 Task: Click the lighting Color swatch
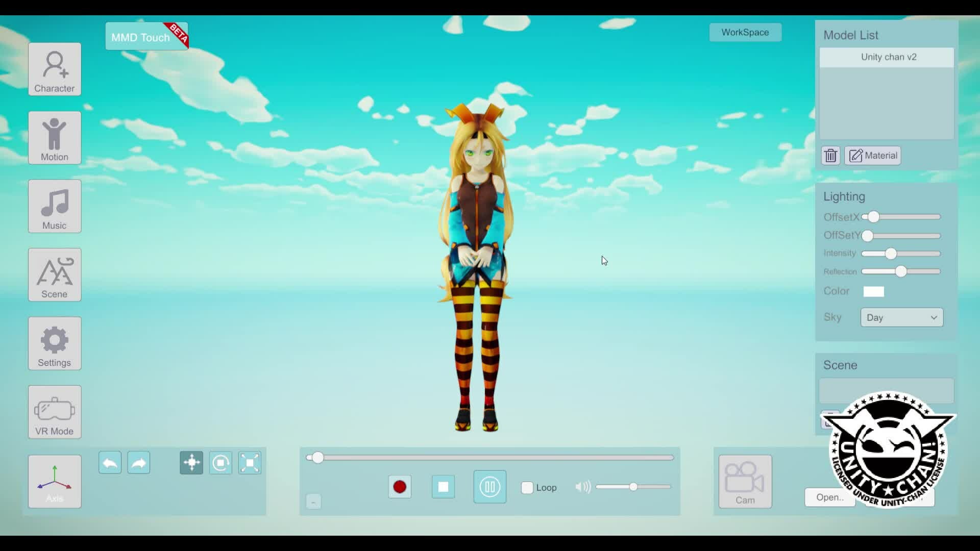point(873,291)
